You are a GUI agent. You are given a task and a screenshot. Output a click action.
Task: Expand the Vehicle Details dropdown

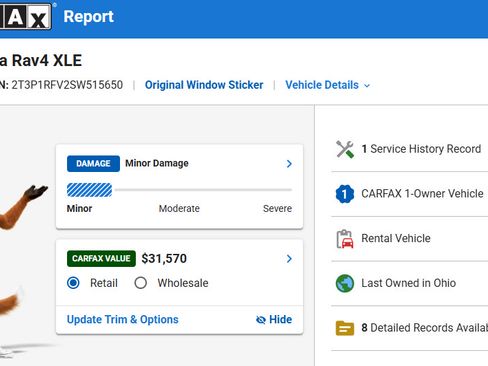(x=328, y=85)
